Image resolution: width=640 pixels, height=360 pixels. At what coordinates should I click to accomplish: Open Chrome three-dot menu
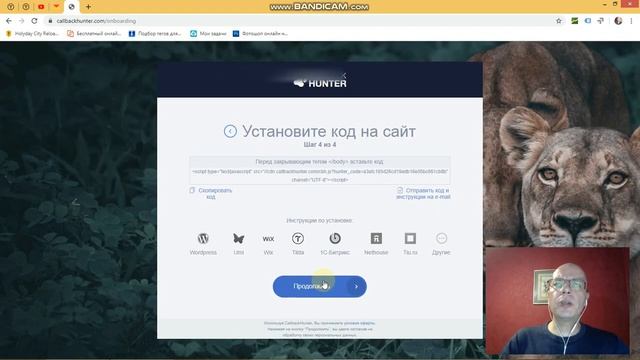(x=631, y=21)
